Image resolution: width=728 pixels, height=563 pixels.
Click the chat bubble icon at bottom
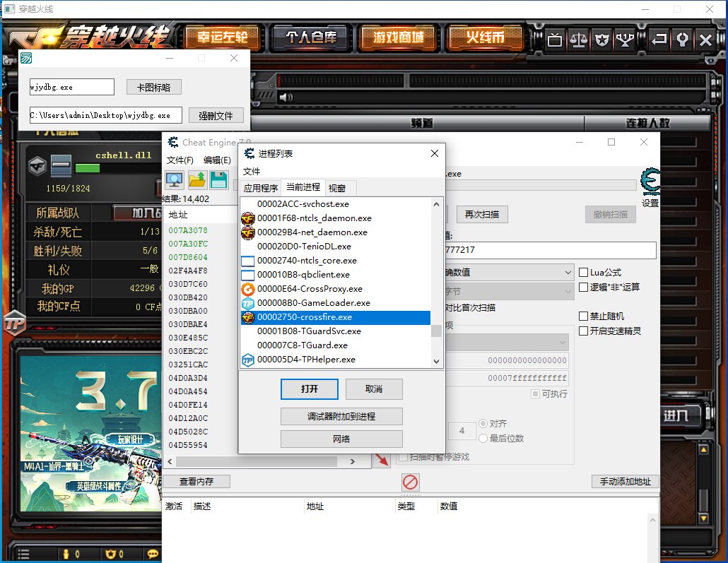[x=153, y=554]
